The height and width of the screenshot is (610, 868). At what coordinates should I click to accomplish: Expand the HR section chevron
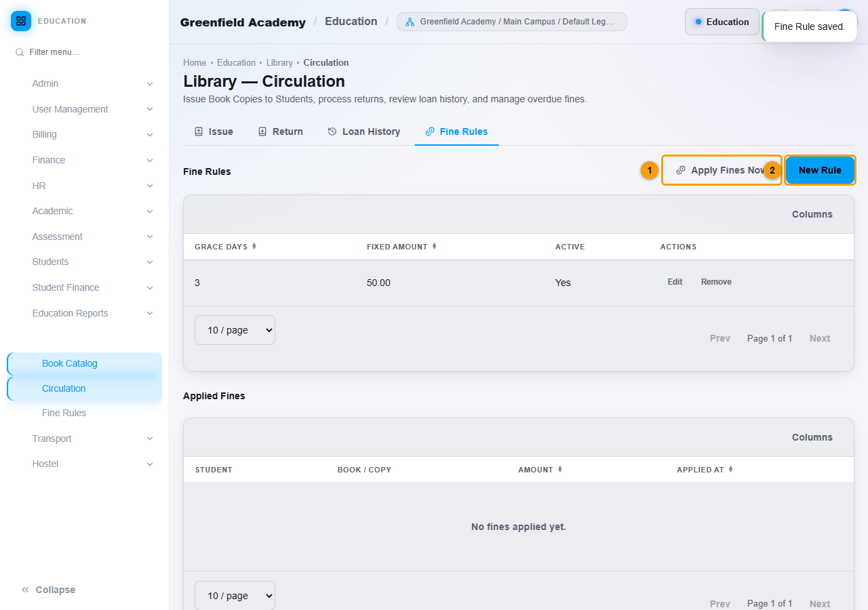click(x=150, y=186)
